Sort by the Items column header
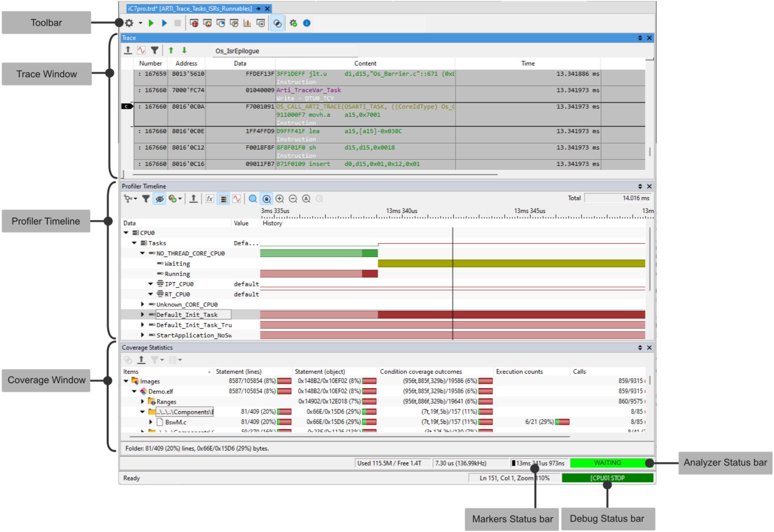Image resolution: width=774 pixels, height=532 pixels. [x=167, y=372]
